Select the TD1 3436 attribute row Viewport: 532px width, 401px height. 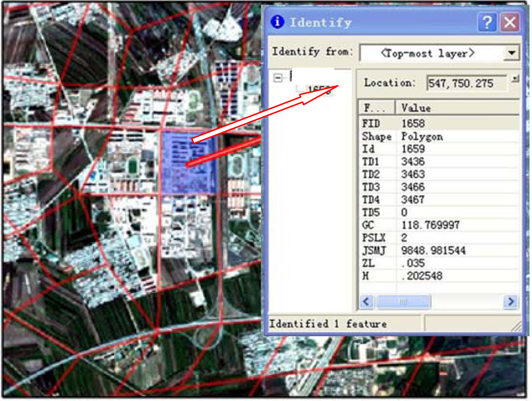[439, 162]
